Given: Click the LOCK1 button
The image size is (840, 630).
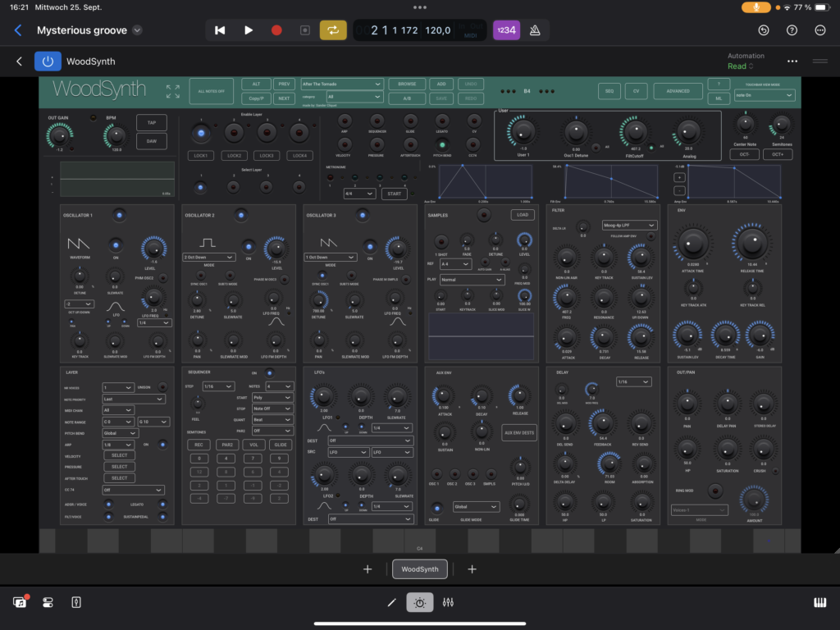Looking at the screenshot, I should [201, 155].
